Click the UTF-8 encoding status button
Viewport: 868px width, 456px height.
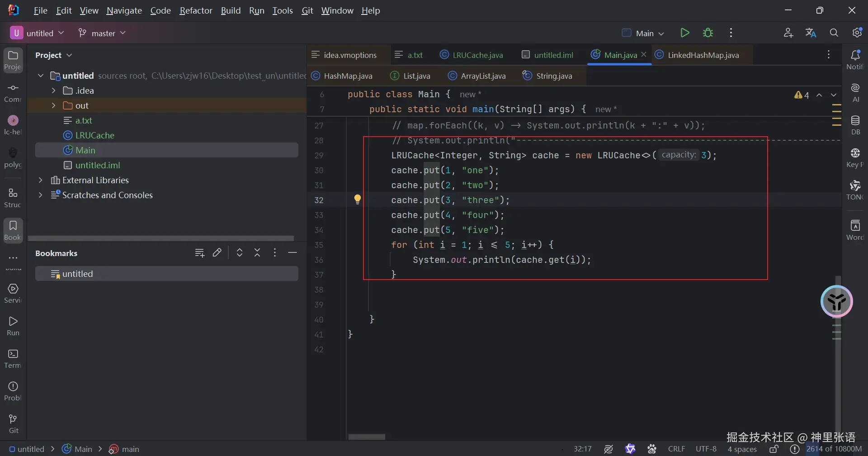tap(706, 449)
